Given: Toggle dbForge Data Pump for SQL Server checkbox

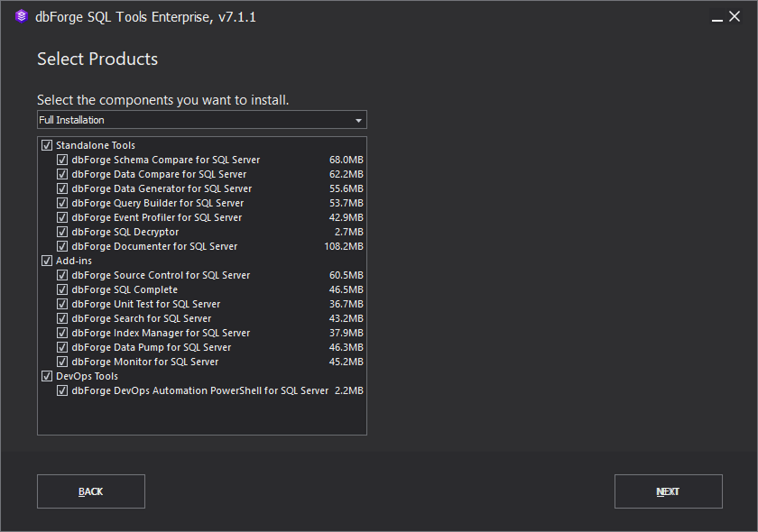Looking at the screenshot, I should (x=62, y=347).
